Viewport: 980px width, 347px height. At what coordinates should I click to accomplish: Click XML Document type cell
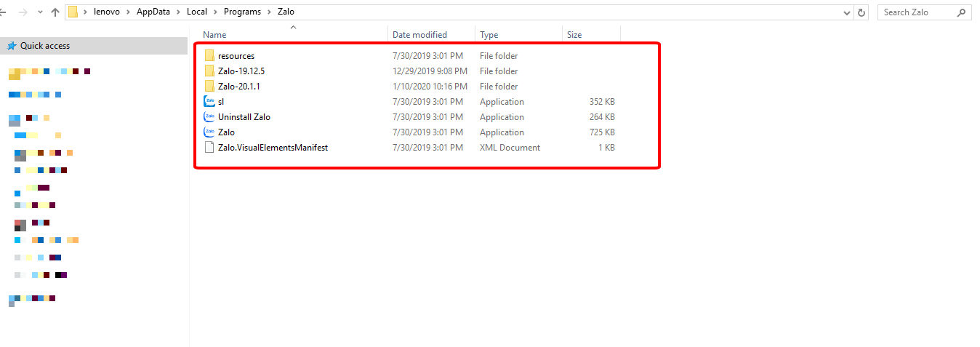510,148
